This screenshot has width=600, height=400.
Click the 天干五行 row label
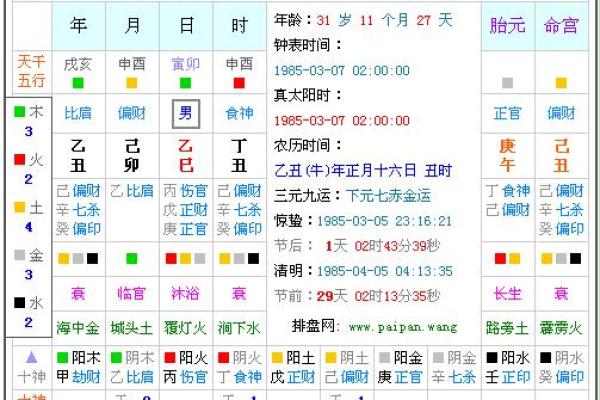point(31,71)
